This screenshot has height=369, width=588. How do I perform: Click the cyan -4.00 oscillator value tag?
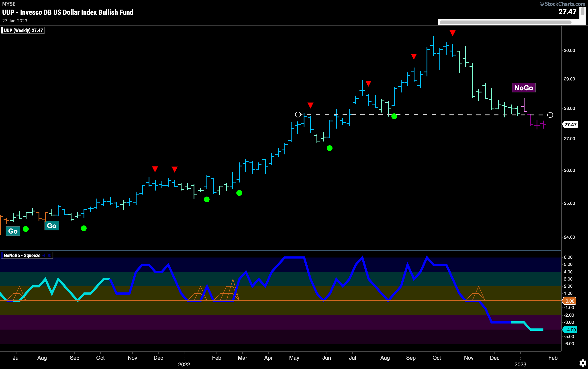click(570, 330)
